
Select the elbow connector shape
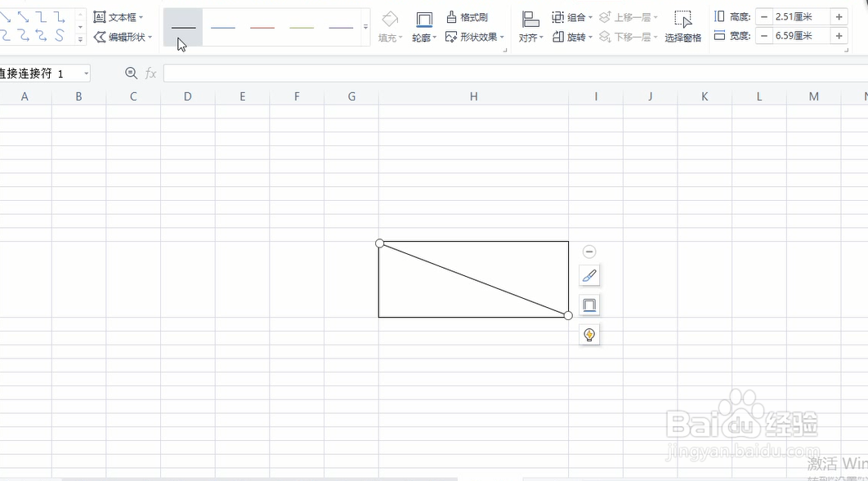(x=41, y=17)
